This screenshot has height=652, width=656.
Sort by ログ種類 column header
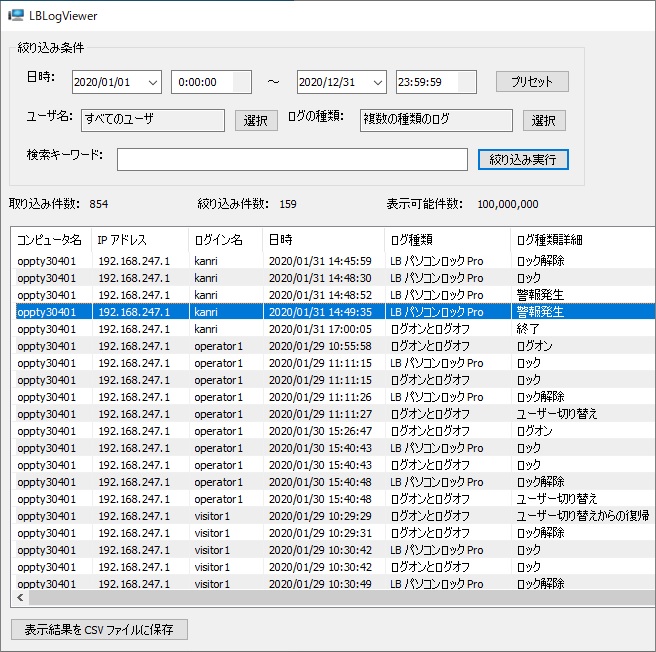tap(448, 240)
